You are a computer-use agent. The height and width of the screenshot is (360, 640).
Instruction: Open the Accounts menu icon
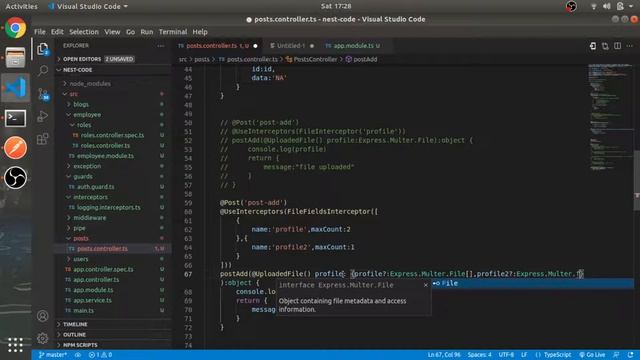tap(42, 316)
